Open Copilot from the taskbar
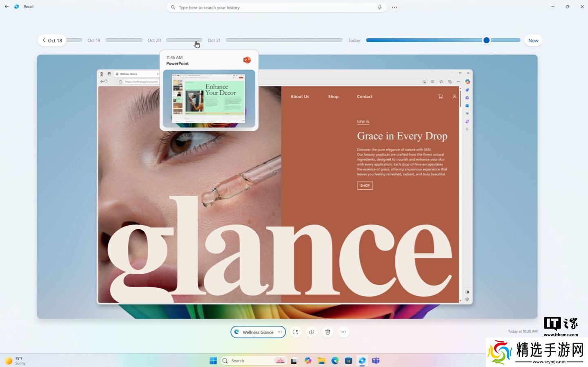This screenshot has height=367, width=588. pyautogui.click(x=308, y=360)
